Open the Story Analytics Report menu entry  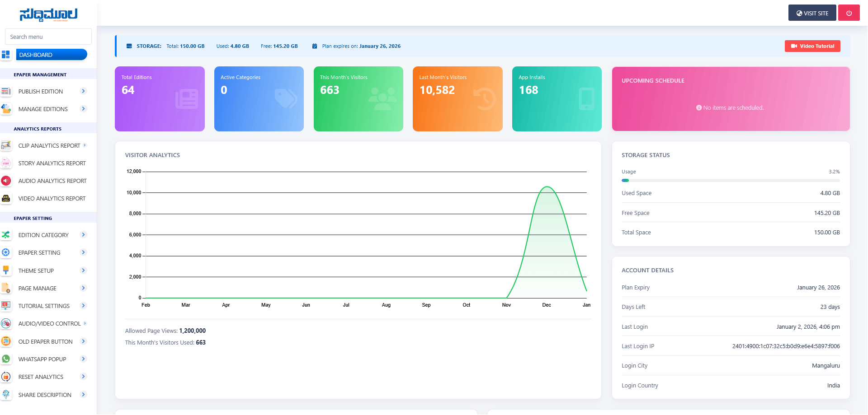[52, 163]
